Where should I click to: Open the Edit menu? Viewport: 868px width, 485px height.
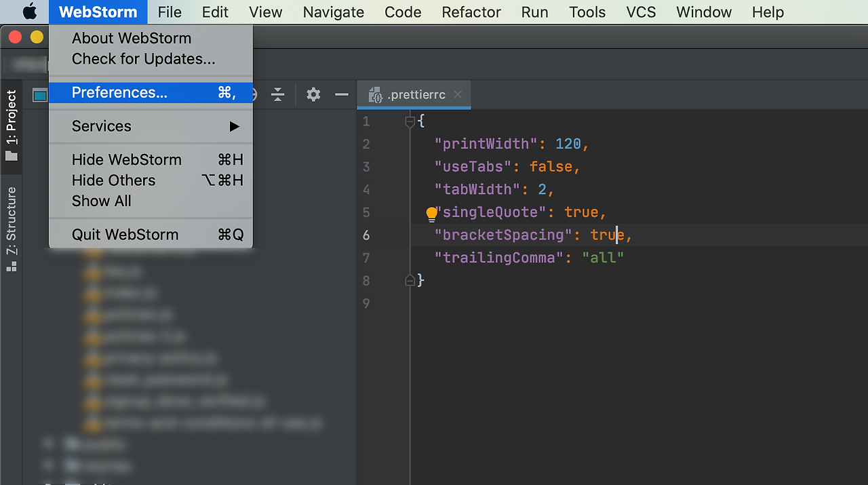click(x=215, y=12)
